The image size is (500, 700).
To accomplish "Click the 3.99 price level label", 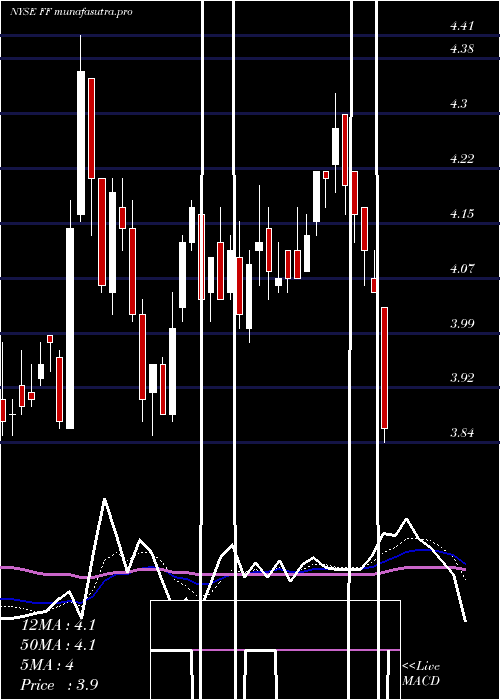I will (x=462, y=323).
